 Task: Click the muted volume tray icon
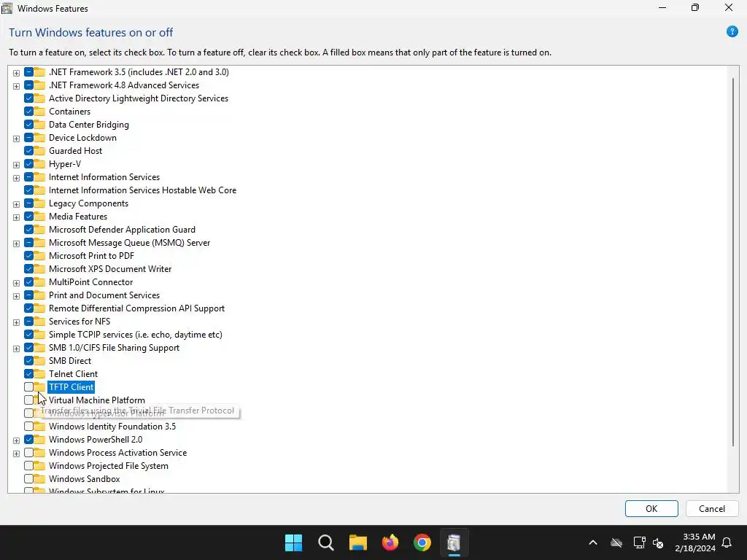(658, 542)
